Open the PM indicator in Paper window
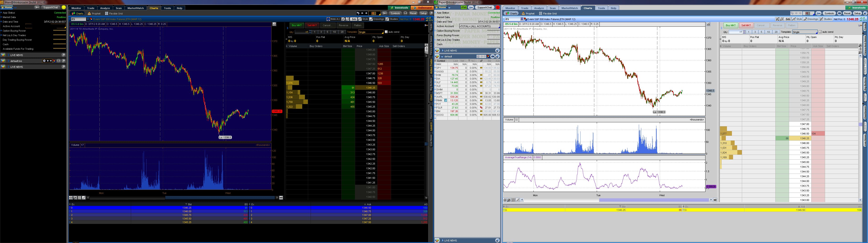Viewport: 868px width, 243px height. [x=464, y=7]
